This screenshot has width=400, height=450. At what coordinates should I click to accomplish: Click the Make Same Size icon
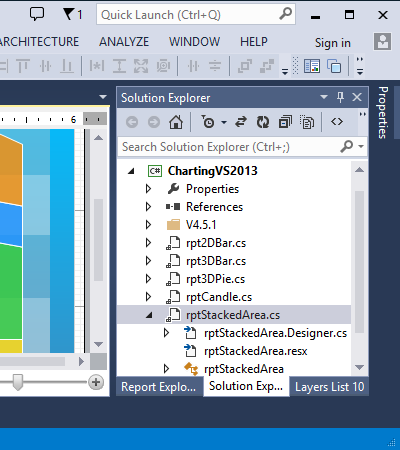(x=141, y=66)
